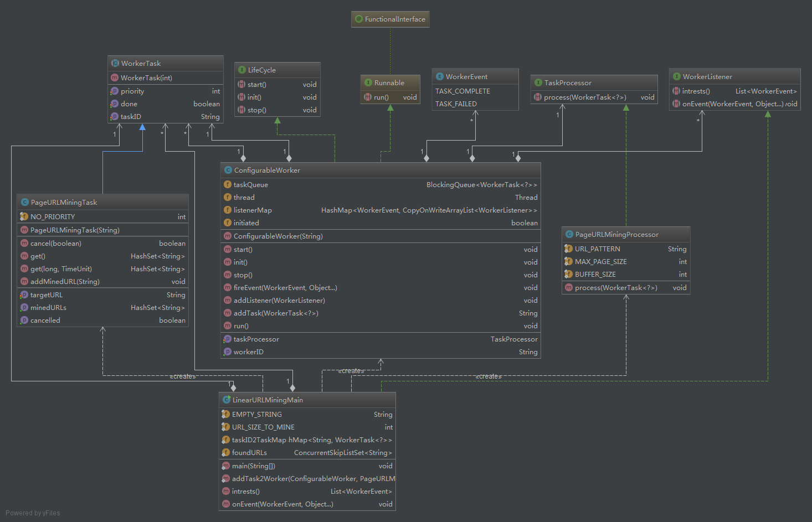Select the FunctionalInterface node title

point(395,19)
